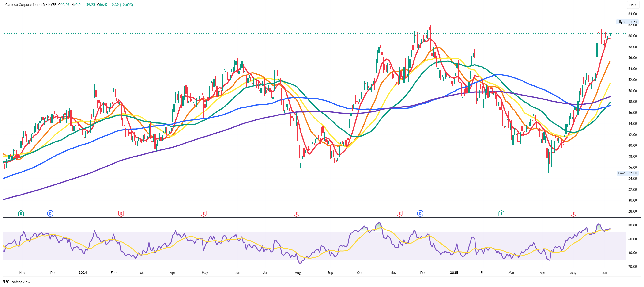644x287 pixels.
Task: Click the dividend marker near December 2023
Action: pyautogui.click(x=50, y=214)
